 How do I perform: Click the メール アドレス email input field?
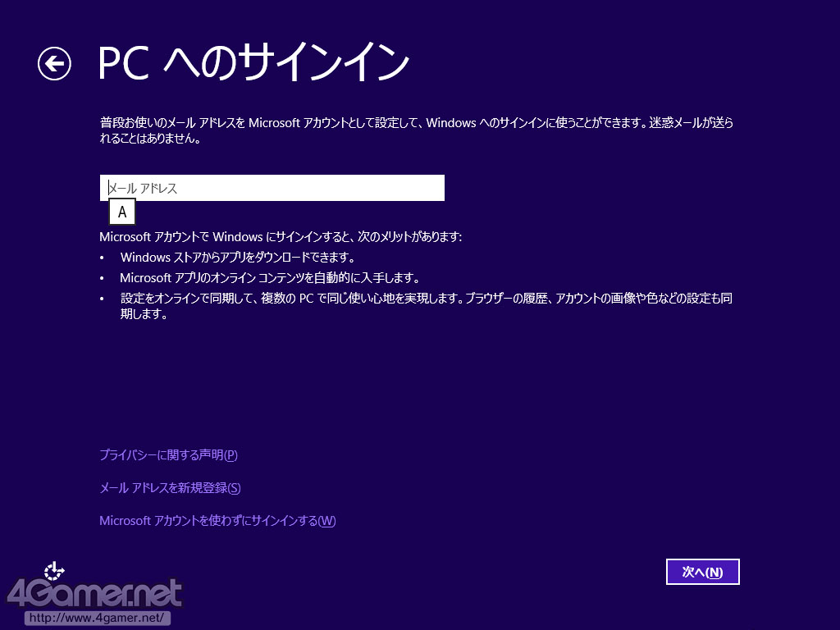[272, 188]
